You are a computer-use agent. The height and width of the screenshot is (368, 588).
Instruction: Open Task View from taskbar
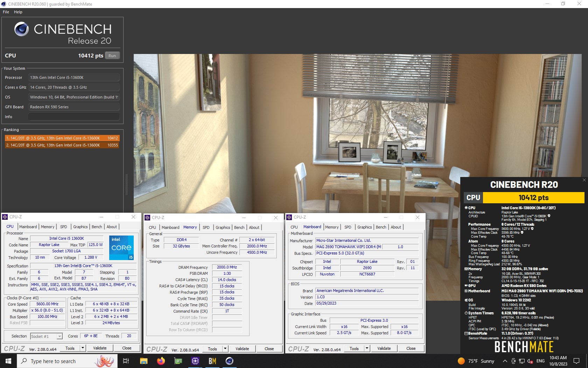(x=126, y=361)
